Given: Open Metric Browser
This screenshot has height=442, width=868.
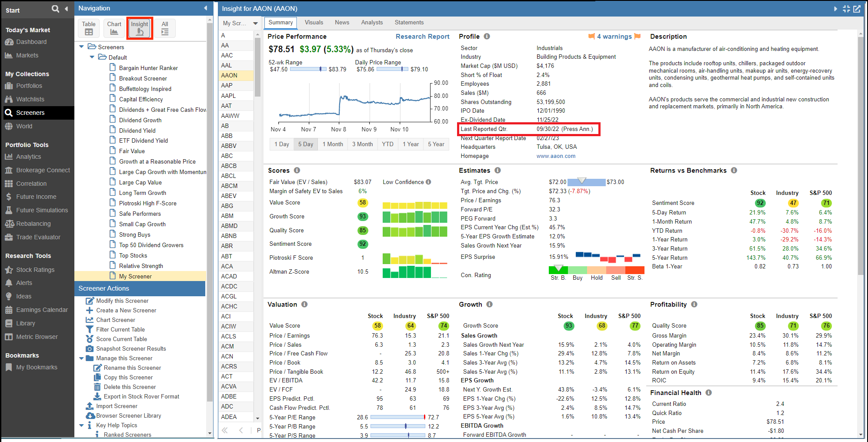Looking at the screenshot, I should pos(37,337).
